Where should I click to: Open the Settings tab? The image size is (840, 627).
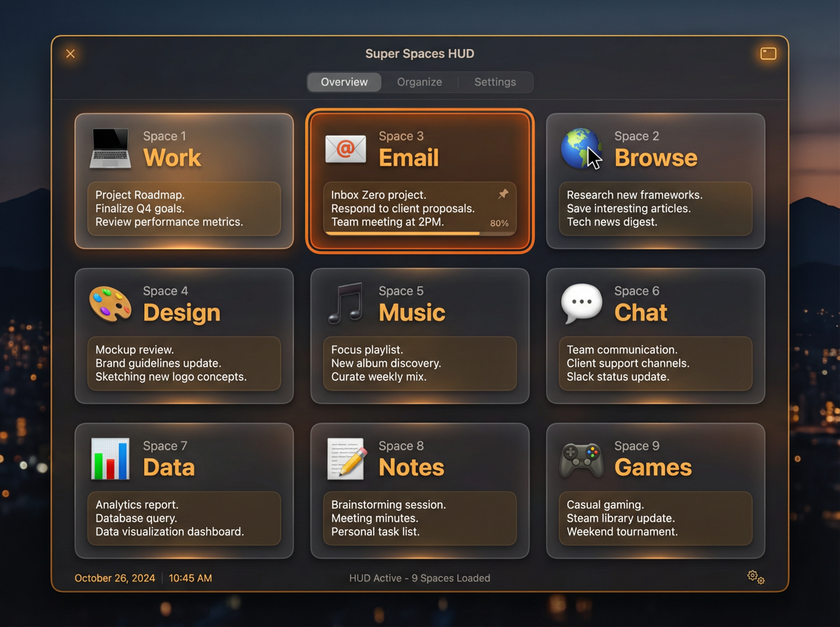495,82
